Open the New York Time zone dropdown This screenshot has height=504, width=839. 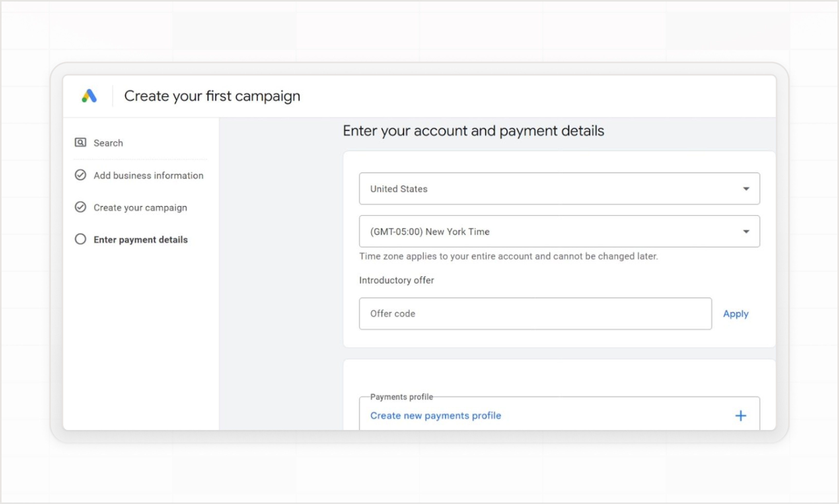pyautogui.click(x=559, y=231)
